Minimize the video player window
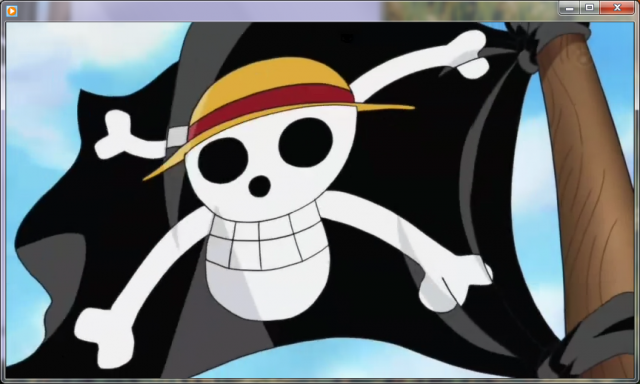This screenshot has height=384, width=640. tap(569, 8)
